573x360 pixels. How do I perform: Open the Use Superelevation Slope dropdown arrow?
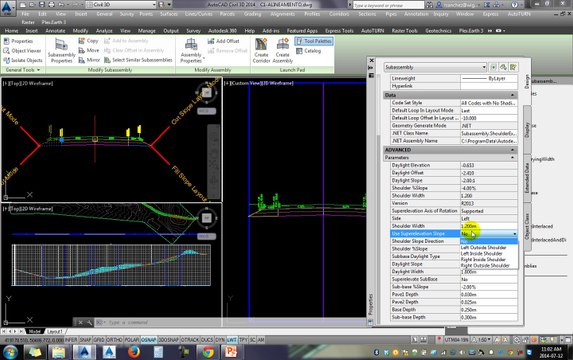[515, 234]
